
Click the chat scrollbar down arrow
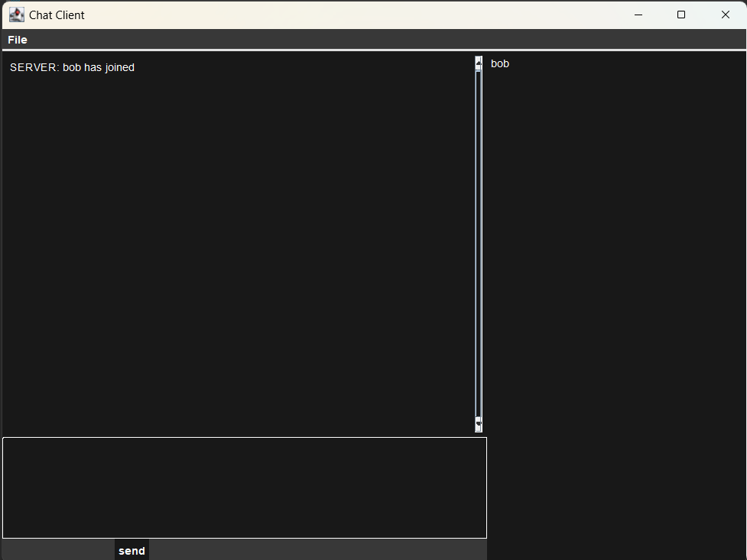click(x=479, y=424)
